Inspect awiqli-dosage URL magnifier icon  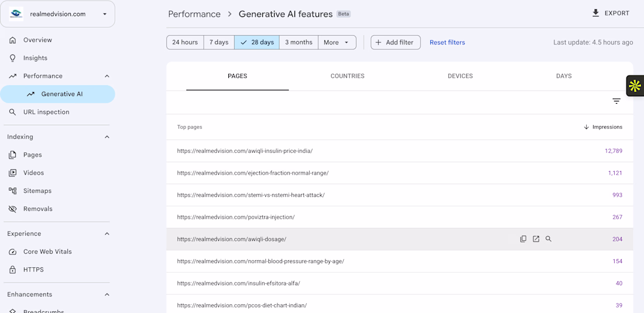[x=549, y=239]
